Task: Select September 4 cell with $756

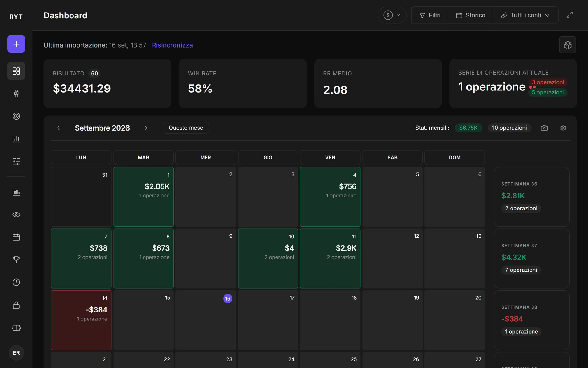Action: click(330, 197)
